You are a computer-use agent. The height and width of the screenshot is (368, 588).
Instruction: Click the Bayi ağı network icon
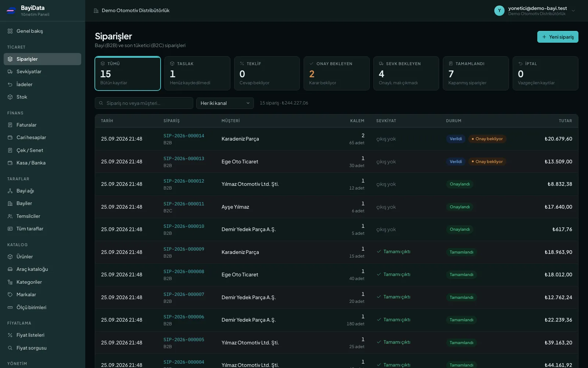(10, 191)
